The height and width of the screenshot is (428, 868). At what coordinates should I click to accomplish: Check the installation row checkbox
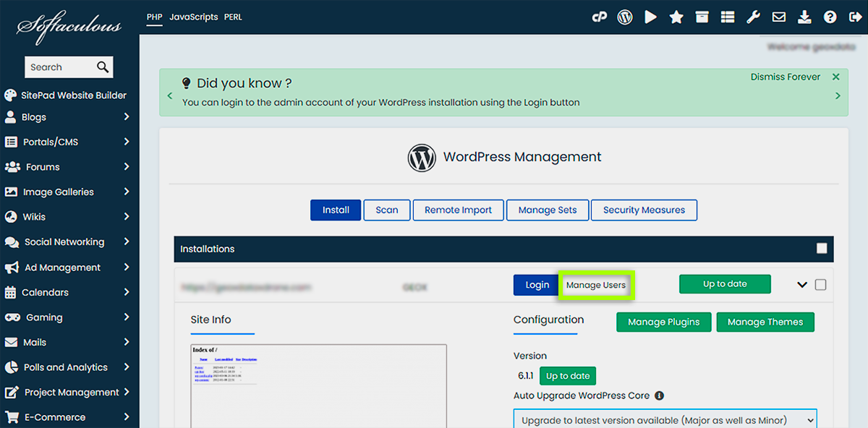820,285
